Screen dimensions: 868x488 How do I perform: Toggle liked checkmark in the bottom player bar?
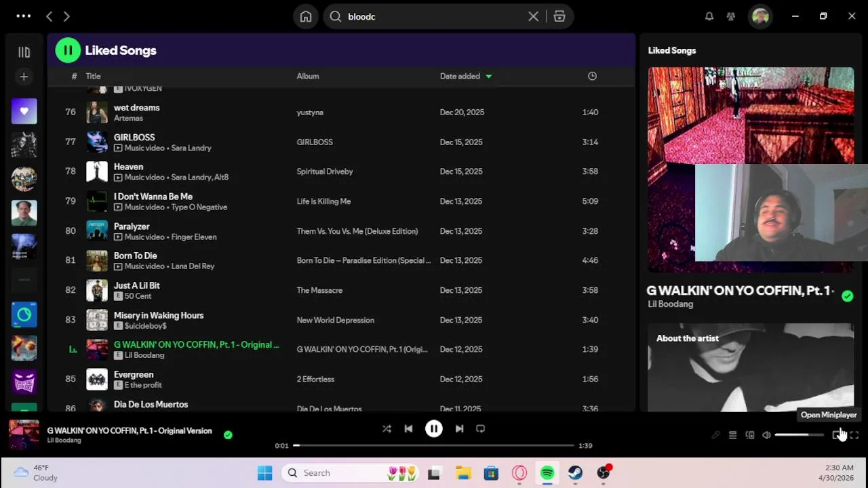click(x=228, y=435)
